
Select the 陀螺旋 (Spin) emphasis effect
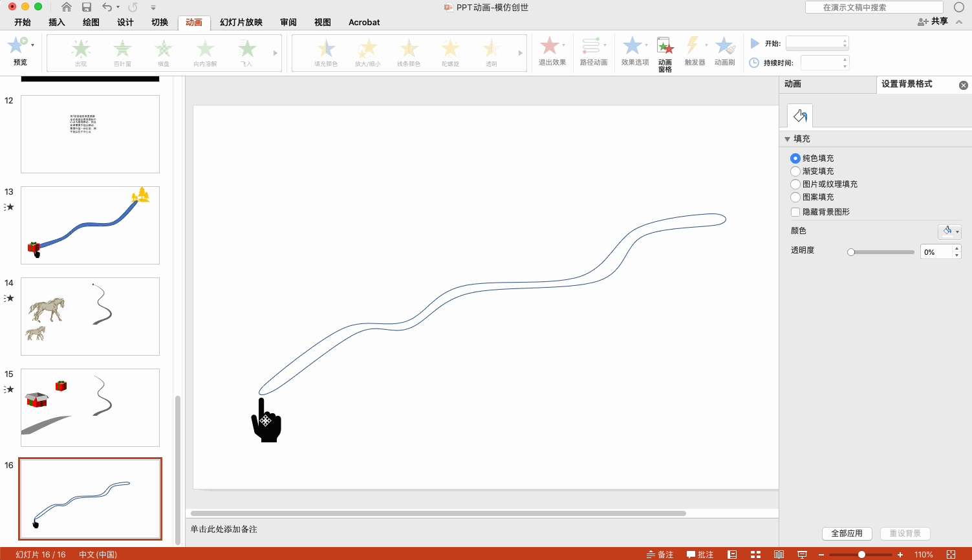tap(450, 53)
